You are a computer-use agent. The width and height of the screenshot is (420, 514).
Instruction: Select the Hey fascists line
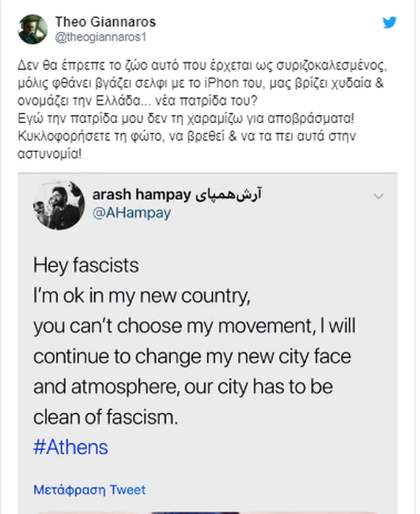tap(86, 265)
